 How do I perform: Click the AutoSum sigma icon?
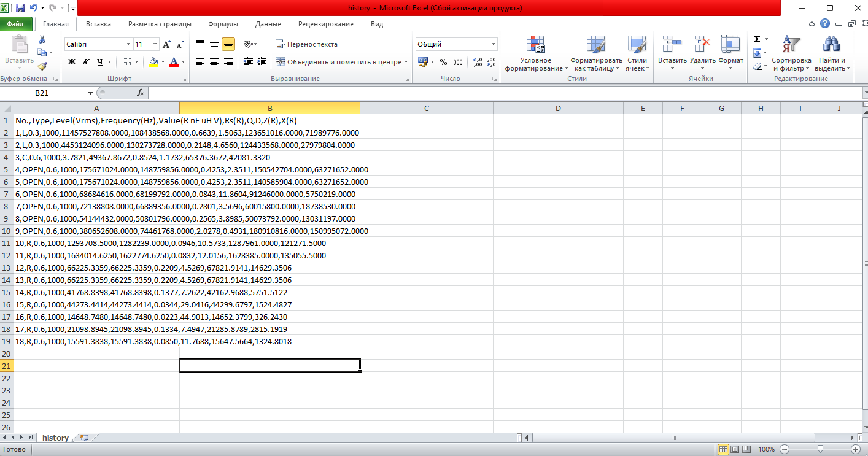758,39
